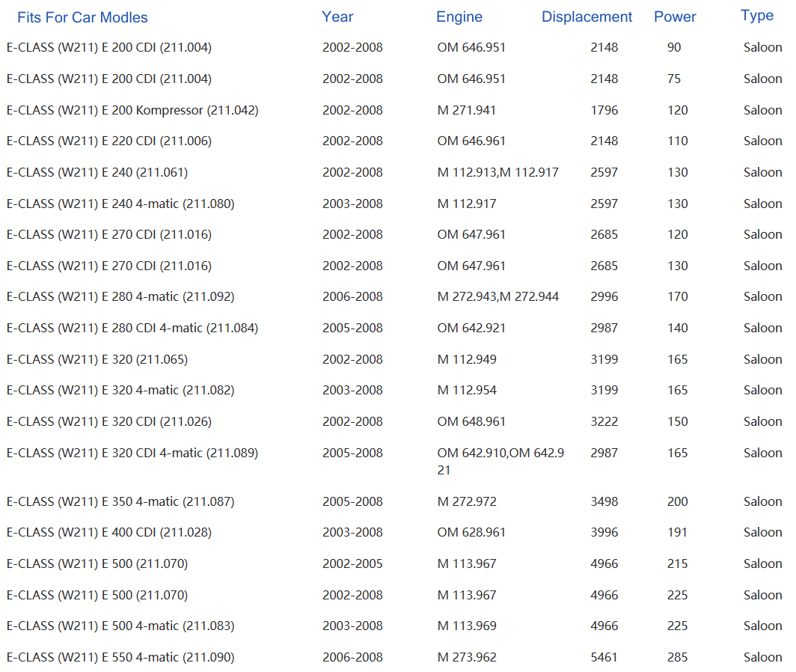The height and width of the screenshot is (672, 796).
Task: Click engine code M 271.941
Action: pos(466,110)
